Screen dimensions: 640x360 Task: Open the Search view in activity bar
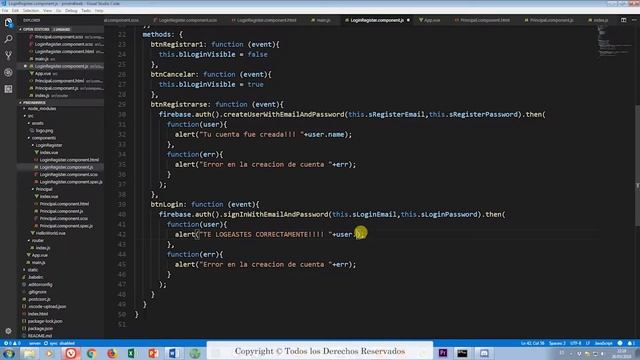pyautogui.click(x=8, y=39)
